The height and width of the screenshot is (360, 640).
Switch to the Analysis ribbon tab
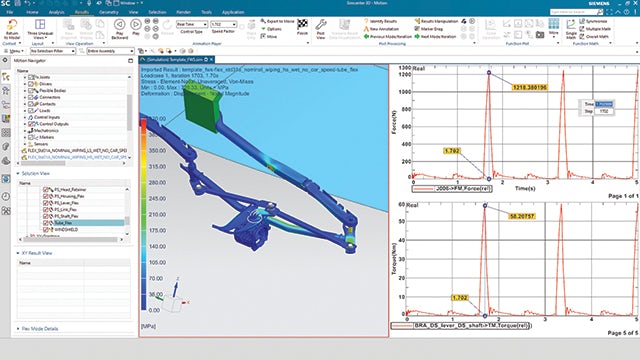pyautogui.click(x=56, y=12)
